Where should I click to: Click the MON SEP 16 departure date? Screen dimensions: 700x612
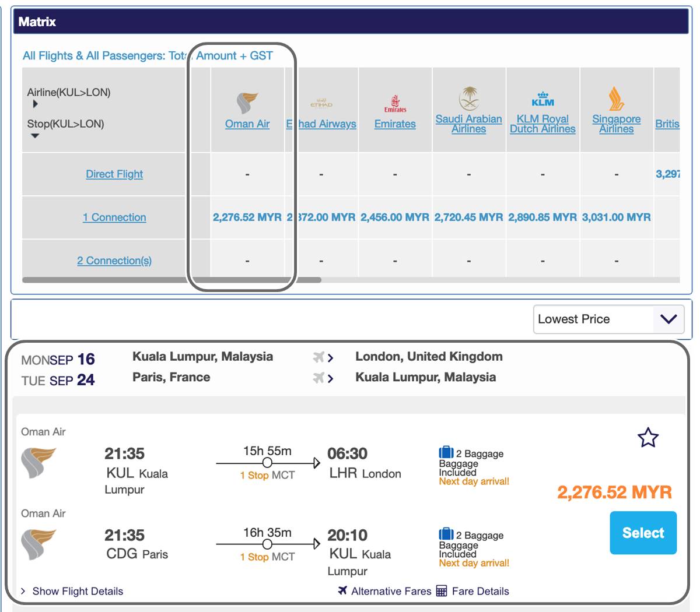[x=58, y=359]
